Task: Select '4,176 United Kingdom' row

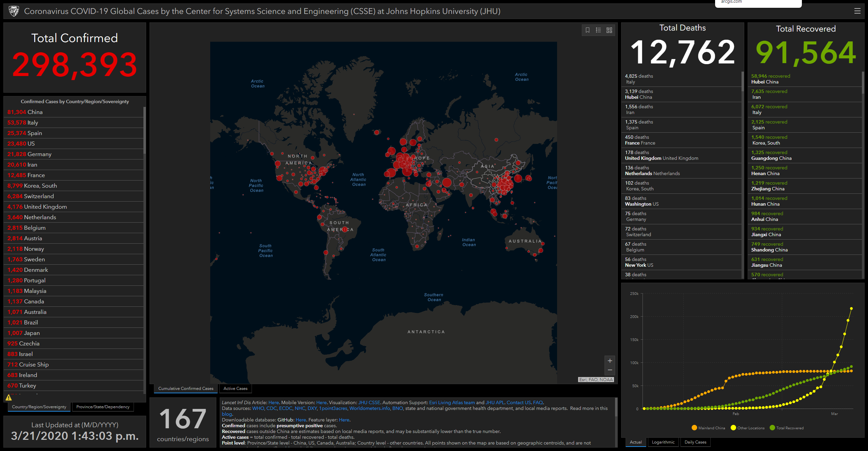Action: tap(74, 207)
